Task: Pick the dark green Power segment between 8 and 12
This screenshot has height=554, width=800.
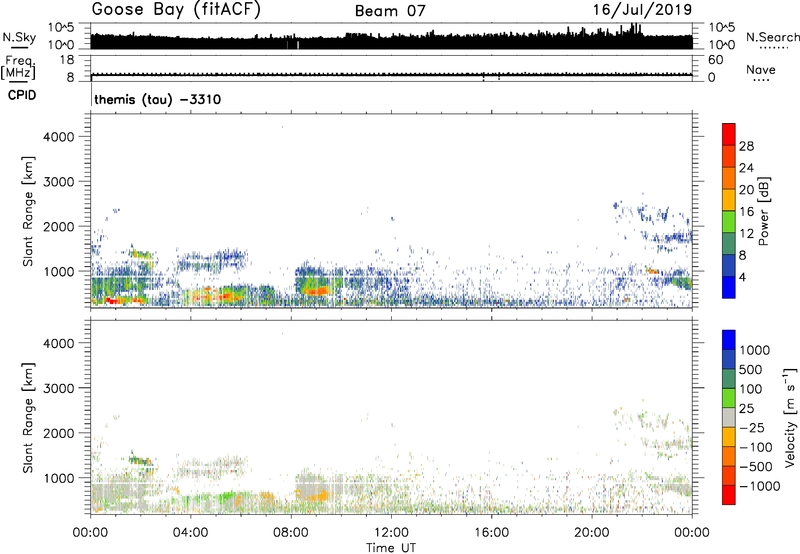Action: (729, 244)
